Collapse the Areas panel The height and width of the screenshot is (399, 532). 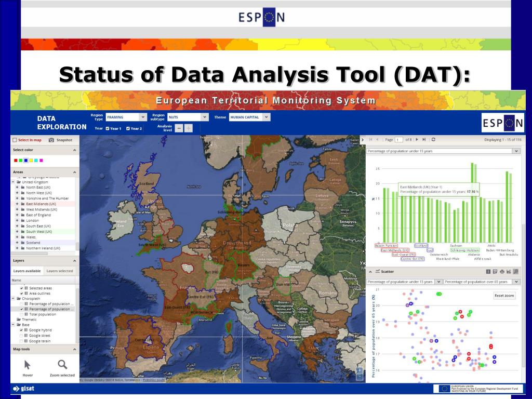[x=75, y=172]
